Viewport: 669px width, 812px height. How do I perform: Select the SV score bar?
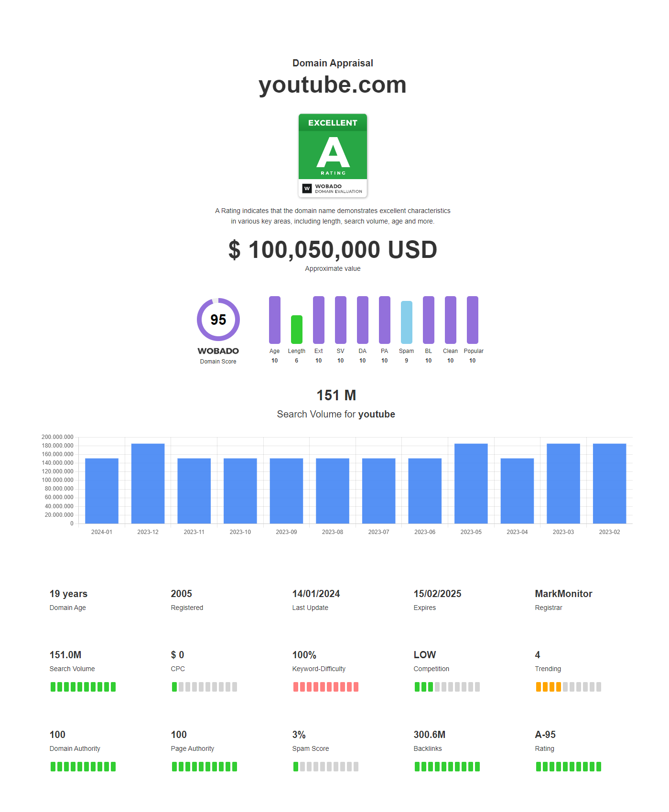point(341,320)
